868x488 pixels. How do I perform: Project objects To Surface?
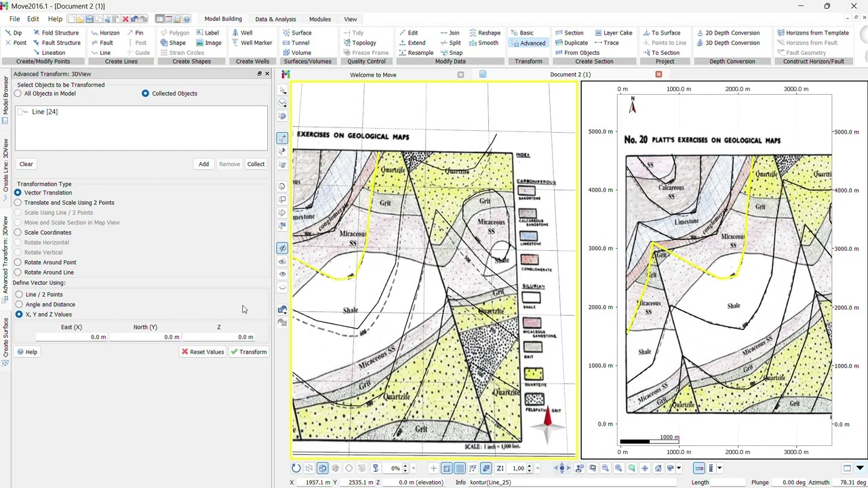[661, 33]
